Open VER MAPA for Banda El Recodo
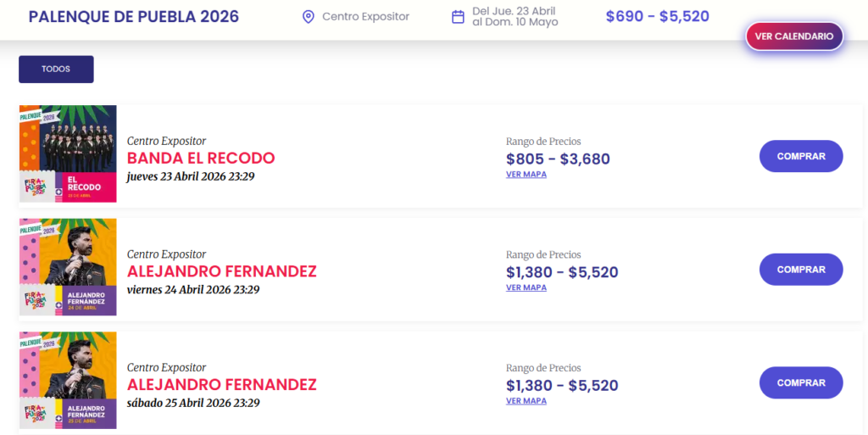This screenshot has width=868, height=435. (x=526, y=175)
